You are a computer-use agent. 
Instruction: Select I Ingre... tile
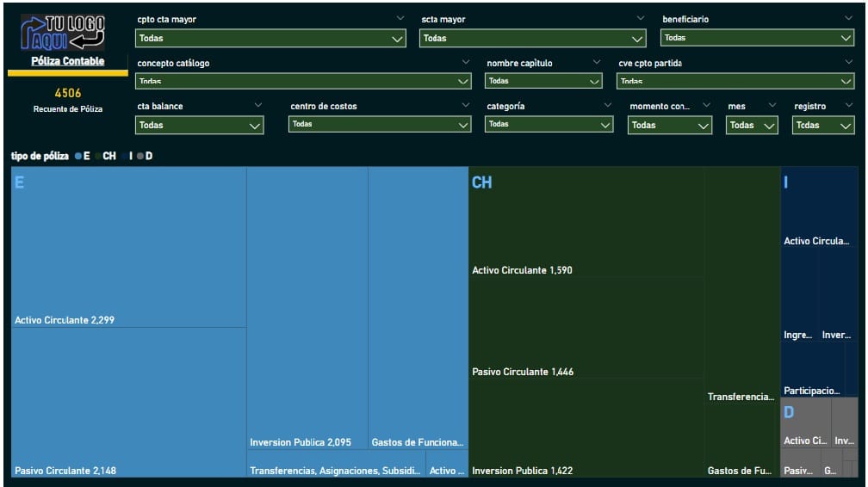(x=800, y=295)
